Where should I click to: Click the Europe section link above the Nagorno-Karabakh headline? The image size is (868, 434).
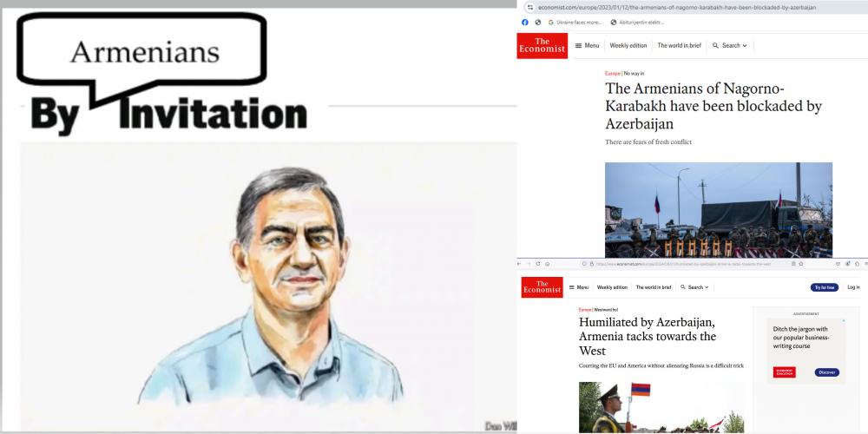click(x=612, y=74)
